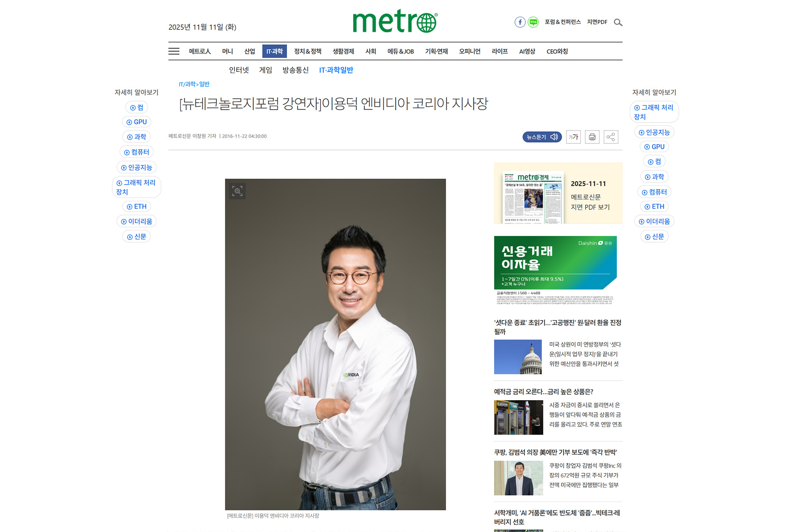Open the Facebook icon link
The height and width of the screenshot is (532, 798).
pyautogui.click(x=520, y=22)
